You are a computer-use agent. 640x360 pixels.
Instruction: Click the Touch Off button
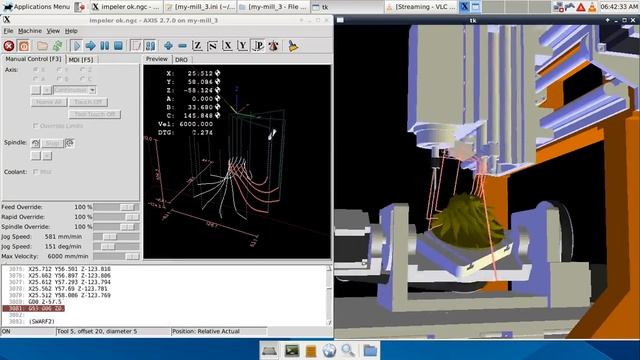point(88,102)
